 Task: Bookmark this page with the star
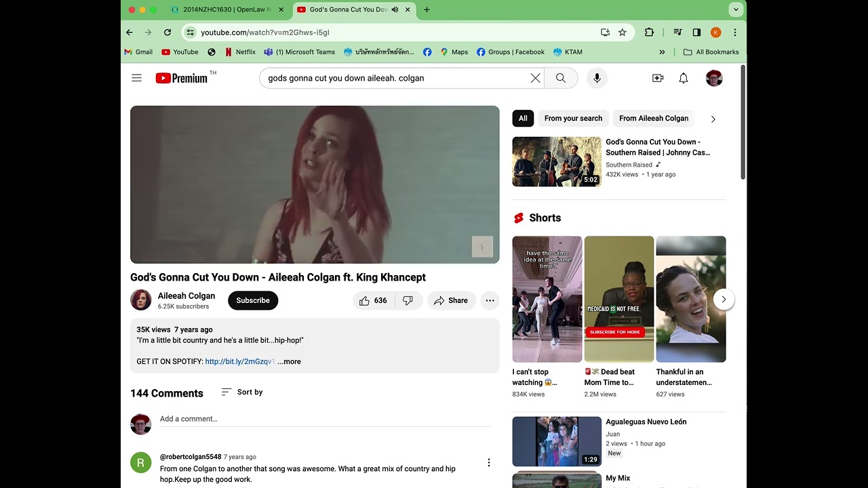pos(623,32)
